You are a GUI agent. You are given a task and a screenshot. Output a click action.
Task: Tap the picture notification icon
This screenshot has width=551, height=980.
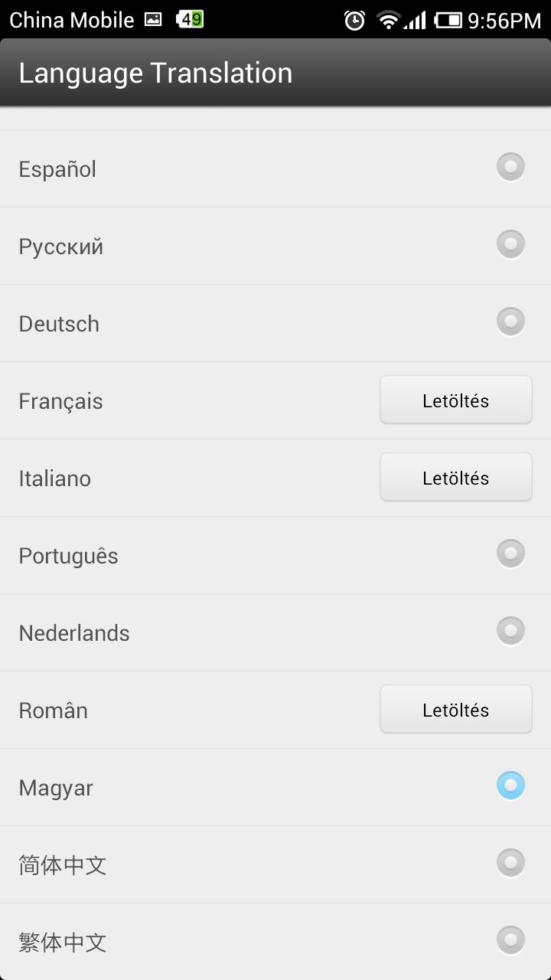[153, 20]
